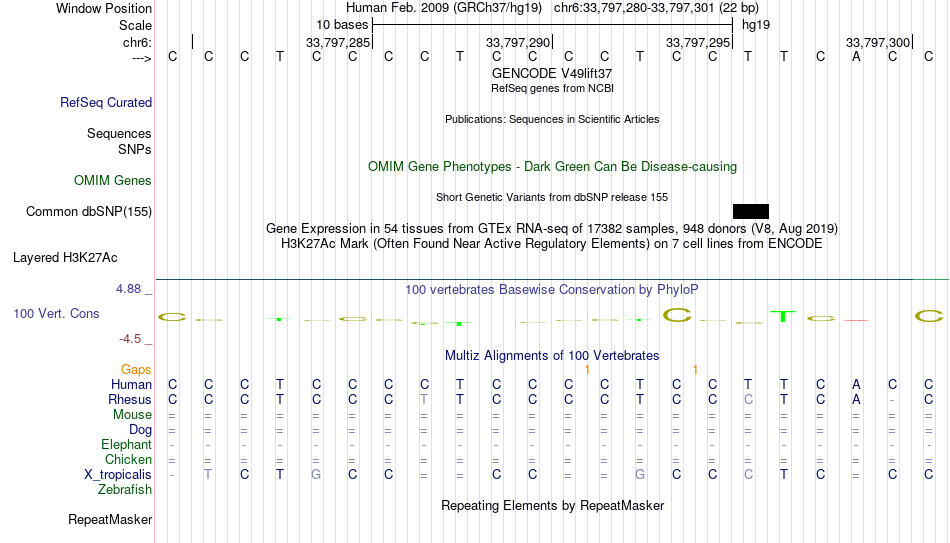Viewport: 950px width, 543px height.
Task: Click base A in the reference sequence row
Action: (x=856, y=56)
